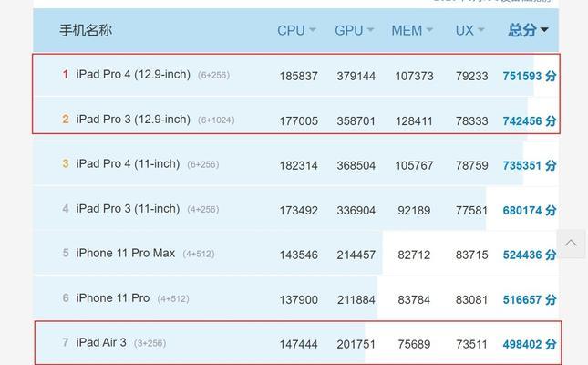Click GPU value 214457
The width and height of the screenshot is (588, 365).
click(356, 255)
